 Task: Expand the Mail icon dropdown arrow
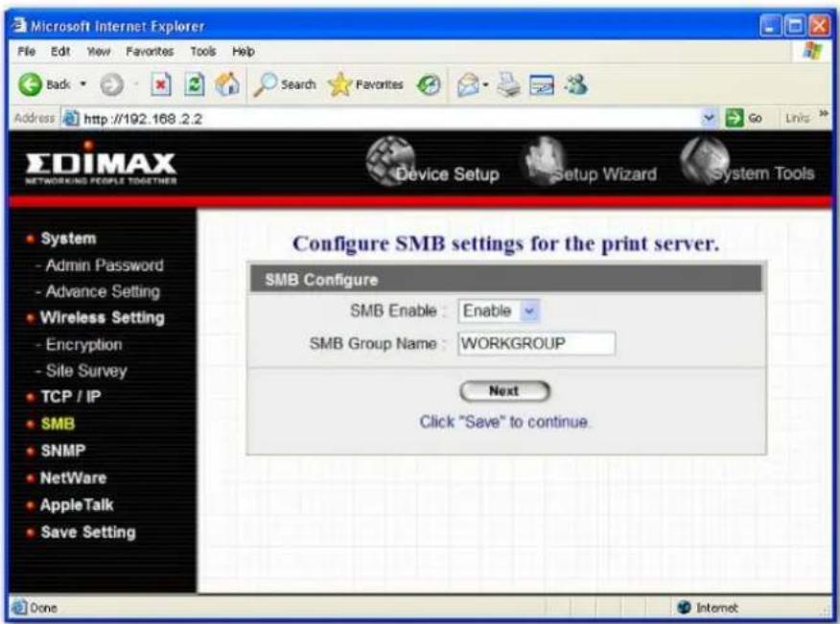[x=485, y=84]
